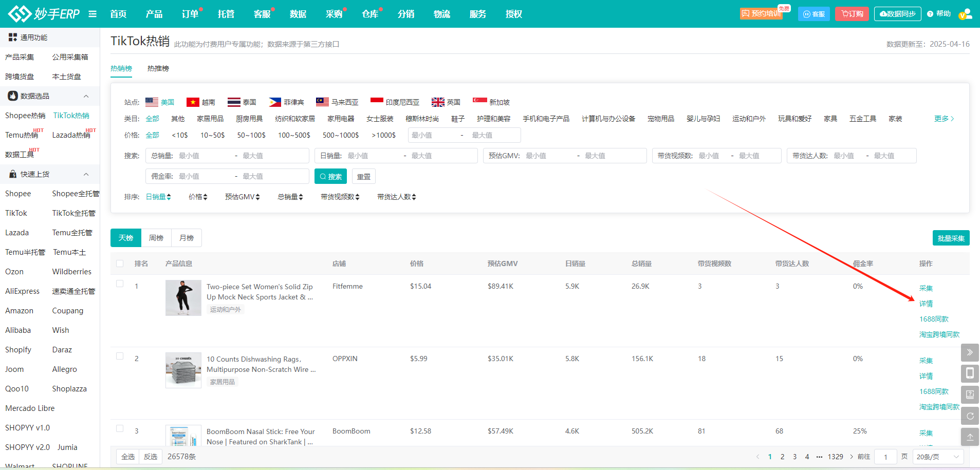Image resolution: width=980 pixels, height=470 pixels.
Task: Collapse the 数据选品 sidebar section
Action: pyautogui.click(x=86, y=96)
